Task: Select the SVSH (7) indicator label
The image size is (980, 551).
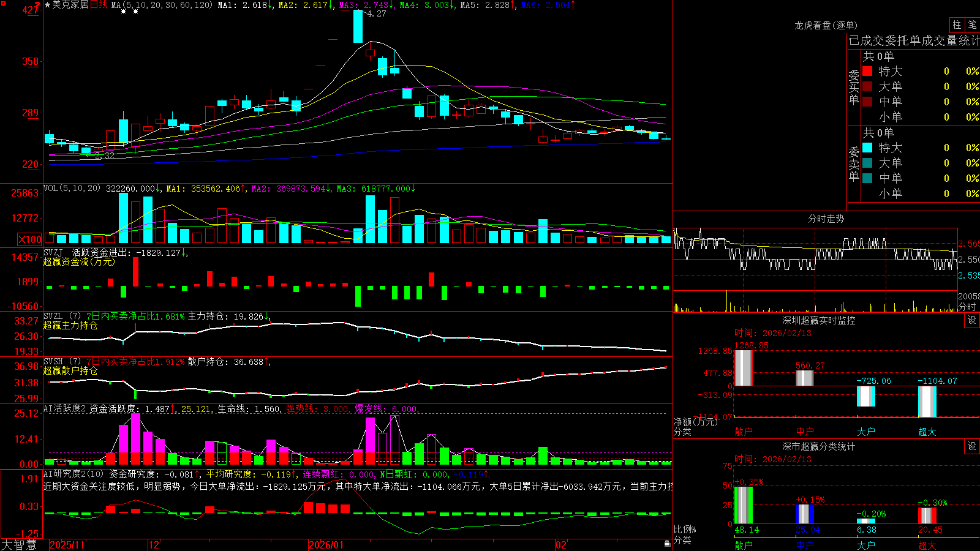Action: [62, 362]
